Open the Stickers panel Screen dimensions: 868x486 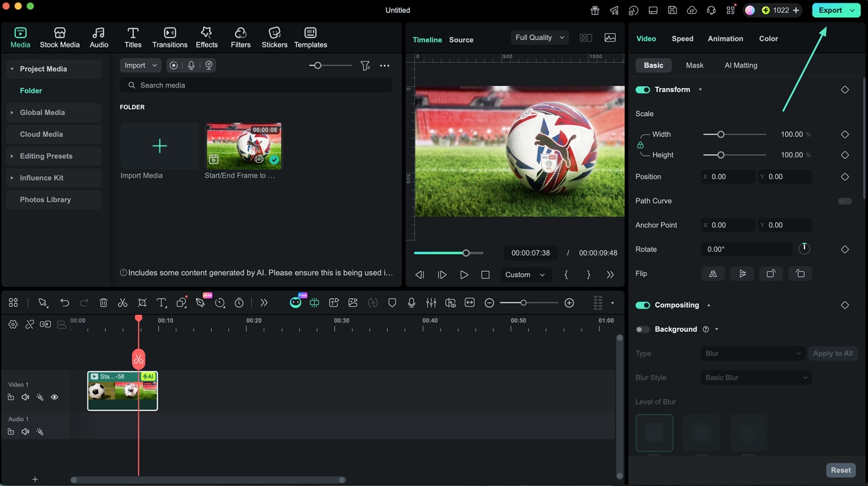(x=274, y=37)
